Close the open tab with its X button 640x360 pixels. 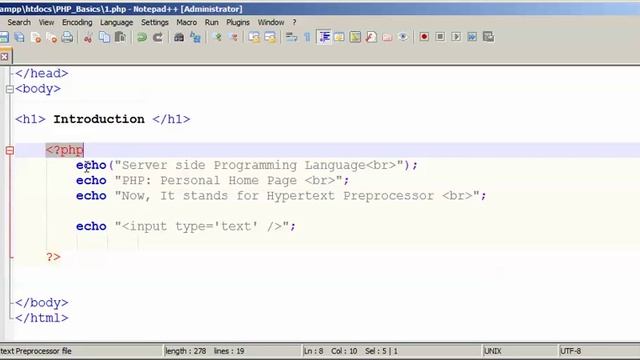pos(4,57)
